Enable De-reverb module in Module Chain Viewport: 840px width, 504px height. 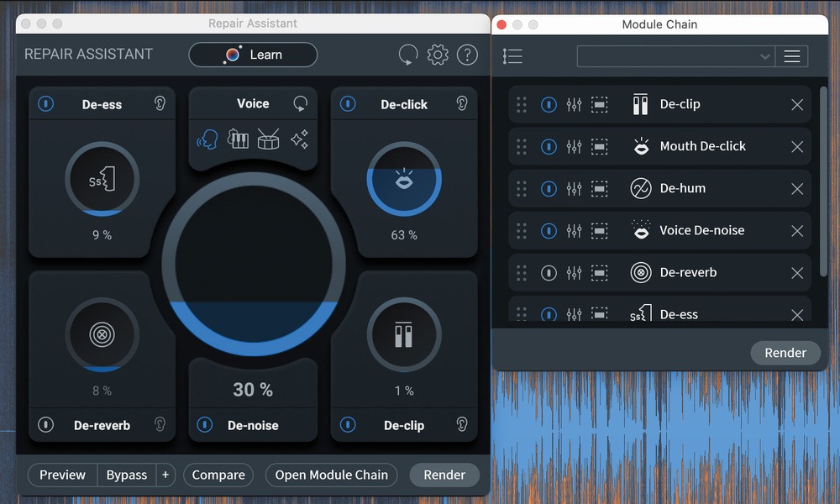[549, 273]
